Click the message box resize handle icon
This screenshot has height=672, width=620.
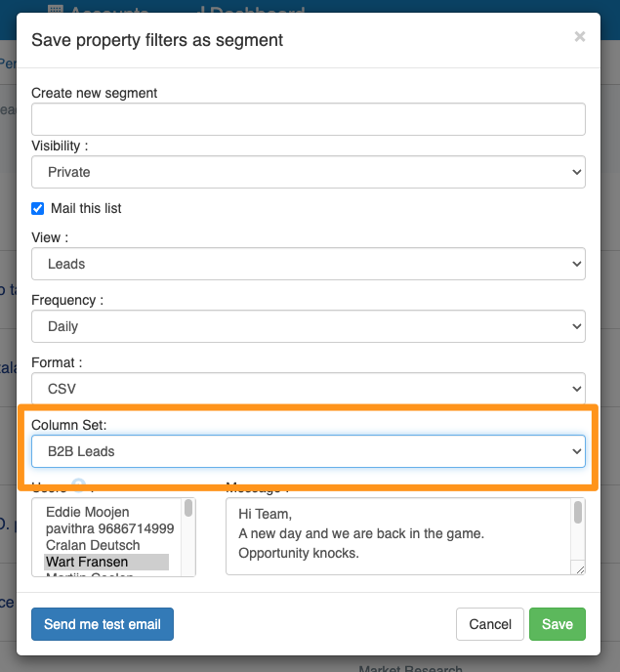tap(580, 569)
